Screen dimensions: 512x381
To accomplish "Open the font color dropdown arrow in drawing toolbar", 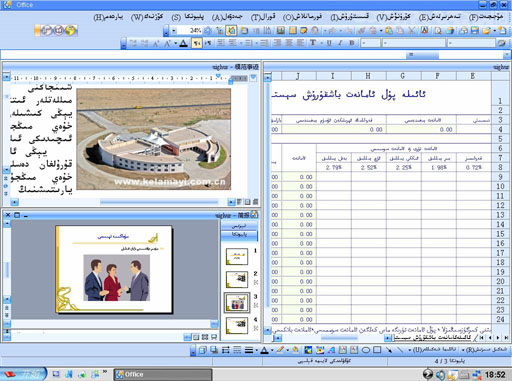I will tap(272, 350).
